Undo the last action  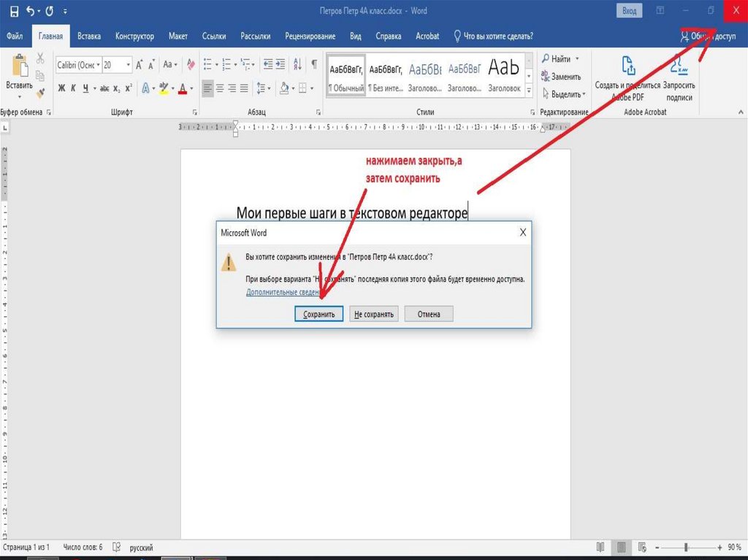pos(31,11)
